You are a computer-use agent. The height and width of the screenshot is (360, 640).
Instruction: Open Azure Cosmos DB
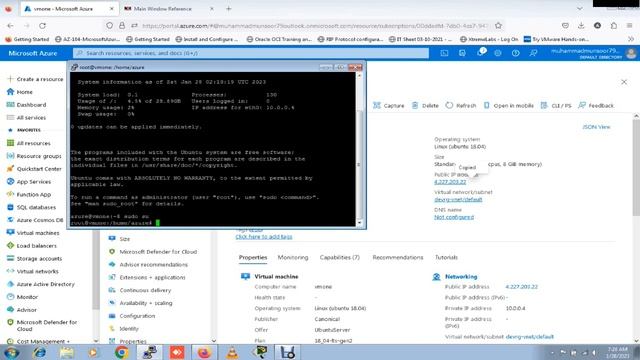click(35, 220)
